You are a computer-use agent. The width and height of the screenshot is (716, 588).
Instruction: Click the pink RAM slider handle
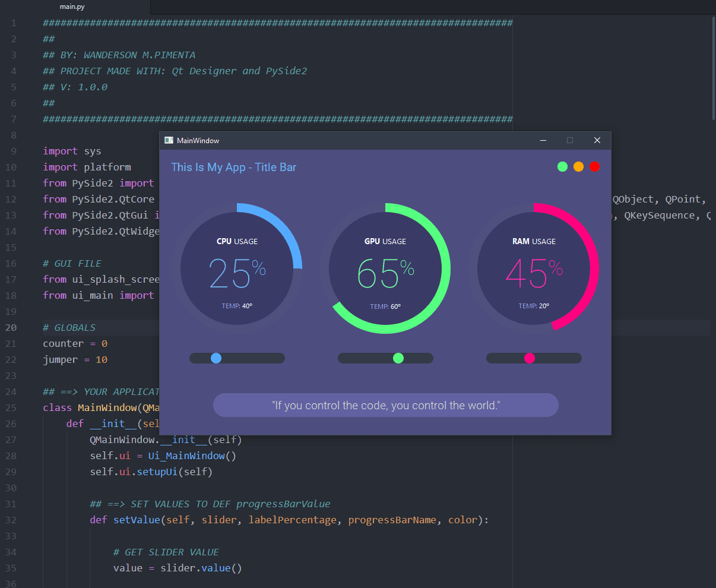tap(530, 358)
